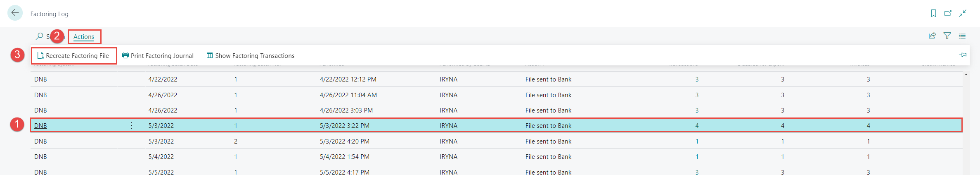The image size is (980, 175).
Task: Click the search magnifier icon
Action: click(x=39, y=36)
